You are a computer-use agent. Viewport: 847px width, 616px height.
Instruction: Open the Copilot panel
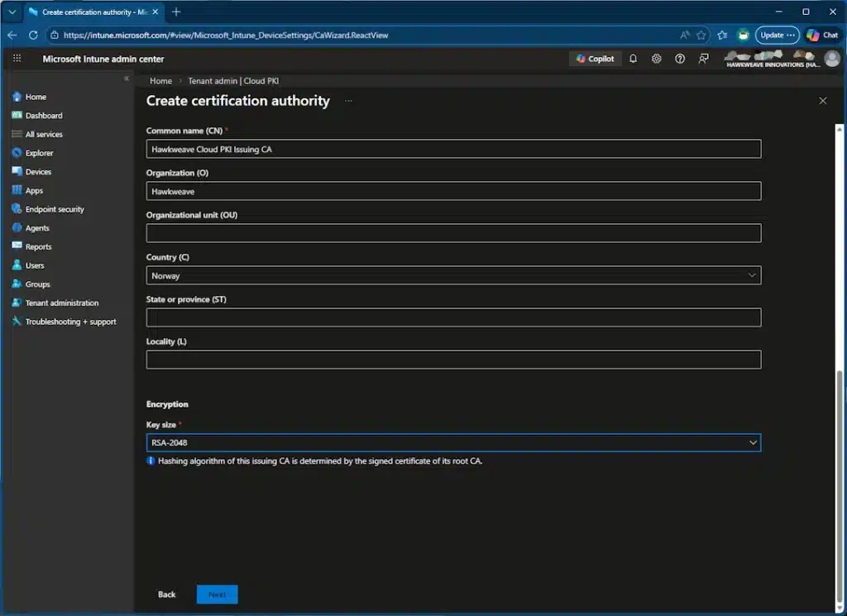pos(596,59)
